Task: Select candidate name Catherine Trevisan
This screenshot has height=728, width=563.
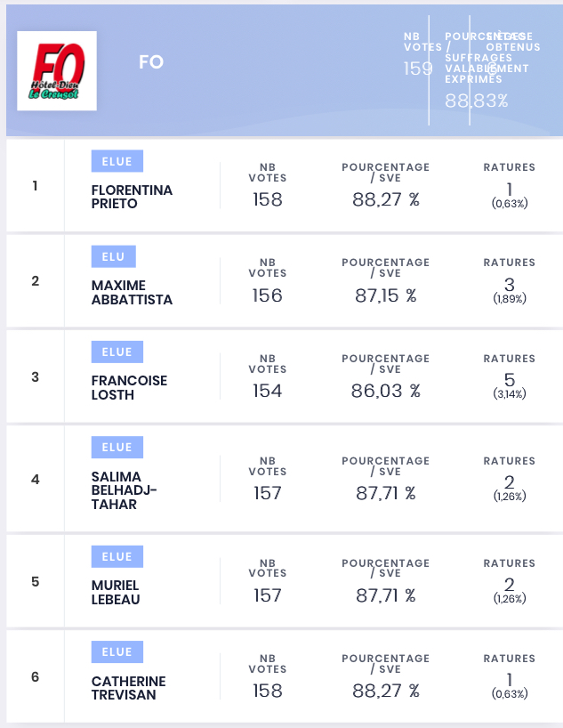Action: click(x=129, y=688)
